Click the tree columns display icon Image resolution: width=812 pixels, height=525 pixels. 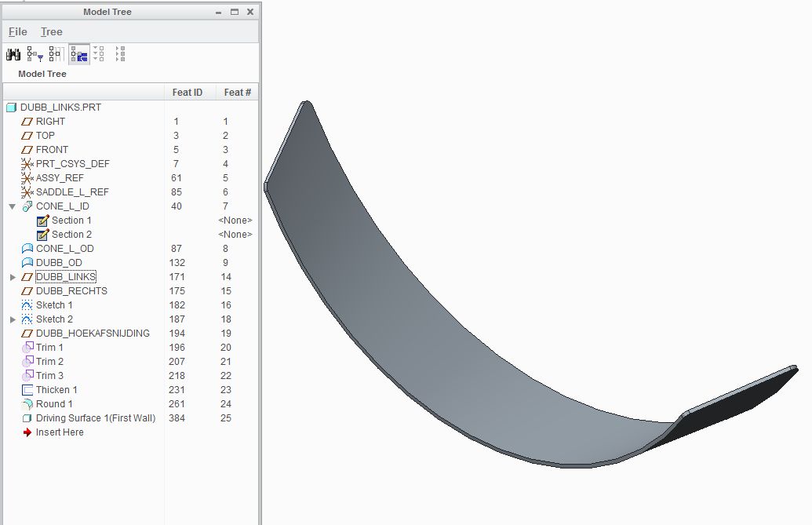point(56,54)
